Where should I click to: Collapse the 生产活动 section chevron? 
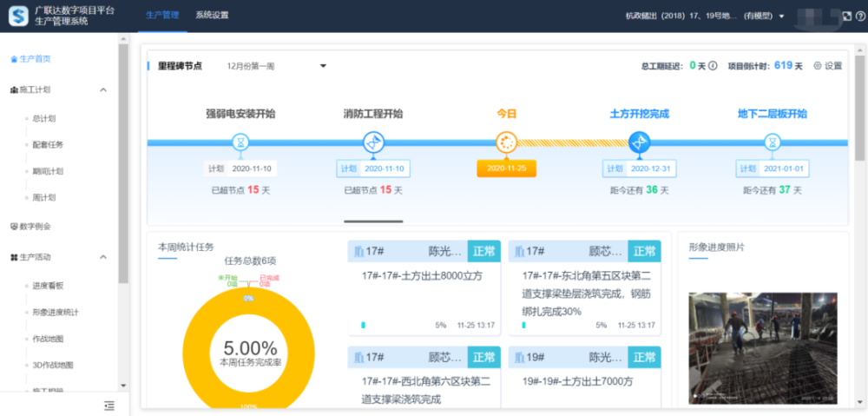pyautogui.click(x=103, y=257)
